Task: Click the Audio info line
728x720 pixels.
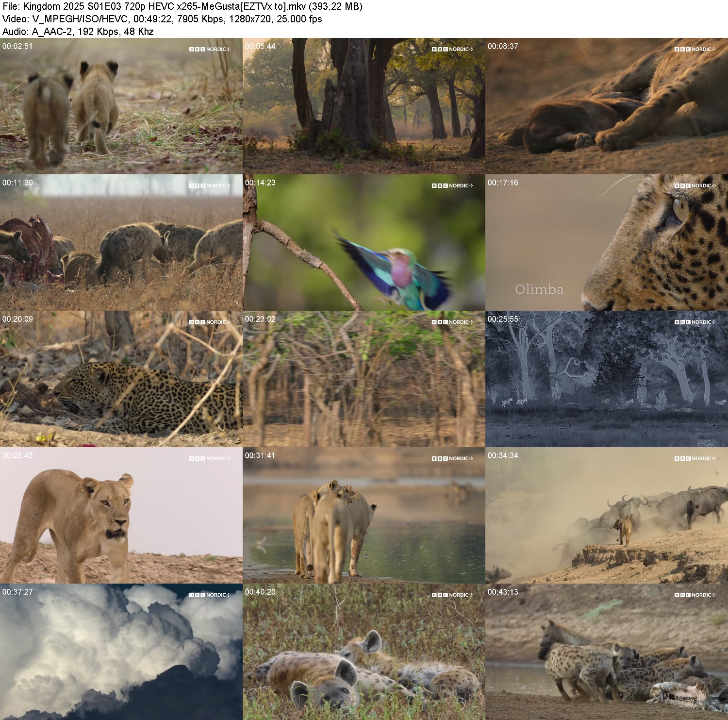Action: coord(78,32)
